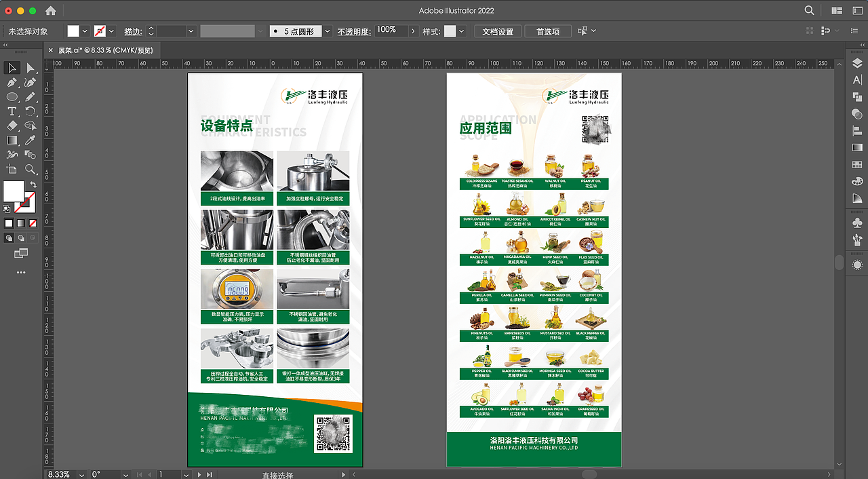Open the Arrange Documents icon
The image size is (868, 479).
click(x=837, y=11)
